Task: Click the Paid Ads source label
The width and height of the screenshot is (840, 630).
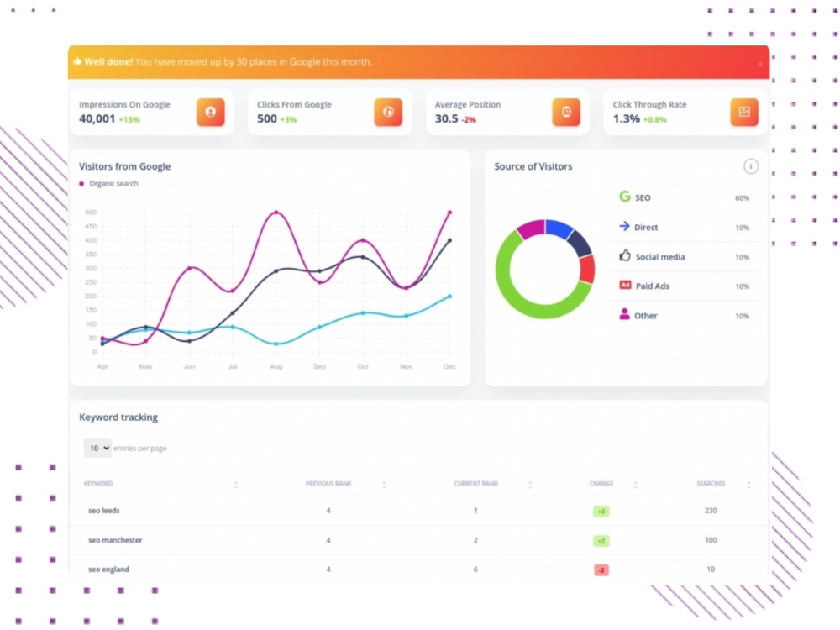Action: (x=652, y=286)
